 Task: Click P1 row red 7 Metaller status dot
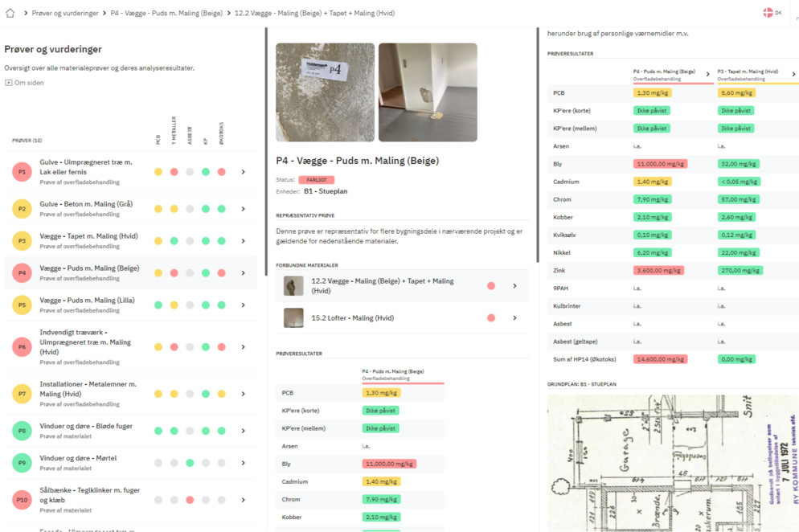click(174, 172)
